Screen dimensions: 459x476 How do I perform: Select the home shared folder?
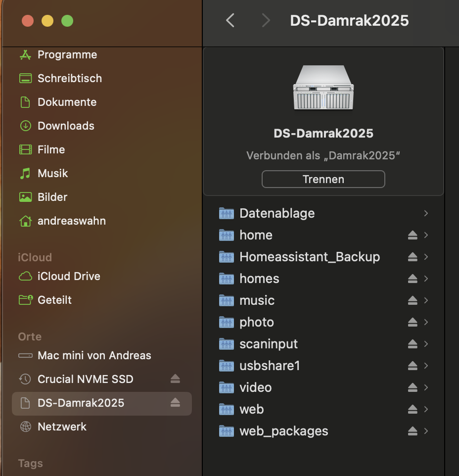pos(323,235)
